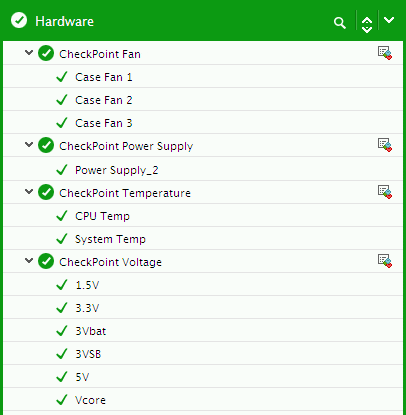Select the Vcore voltage sensor
406x415 pixels.
pyautogui.click(x=203, y=400)
